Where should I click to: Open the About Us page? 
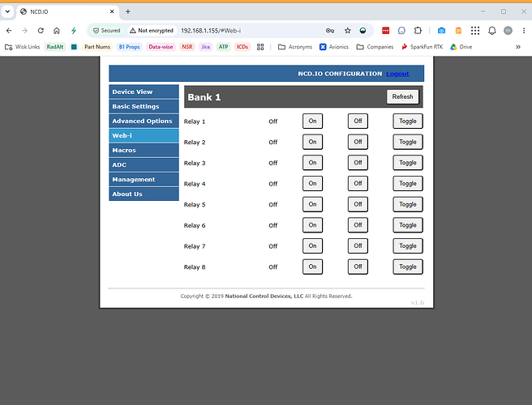tap(144, 194)
